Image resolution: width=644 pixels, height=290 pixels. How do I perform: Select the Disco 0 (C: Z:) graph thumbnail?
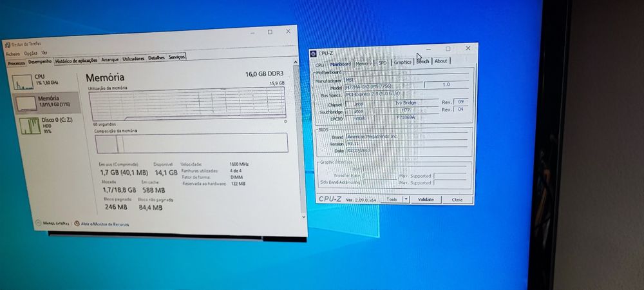click(x=30, y=126)
